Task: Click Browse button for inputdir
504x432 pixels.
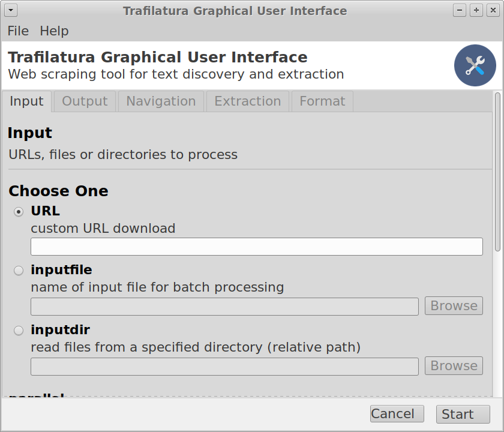Action: (454, 366)
